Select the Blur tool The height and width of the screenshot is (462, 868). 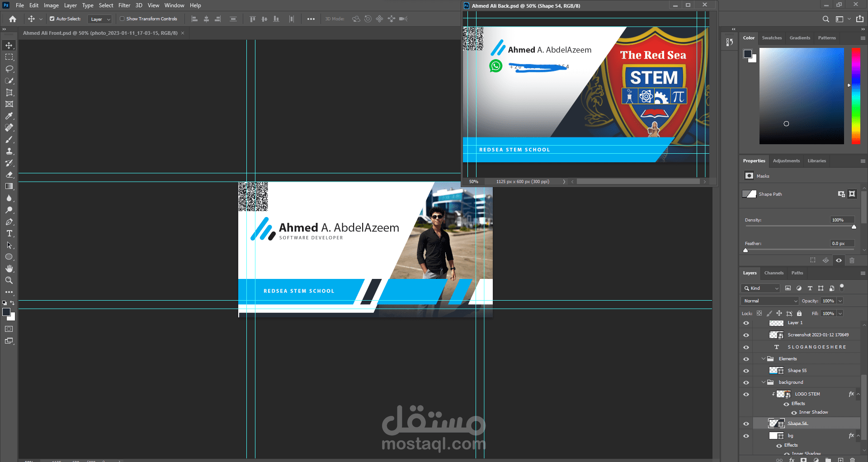coord(9,198)
